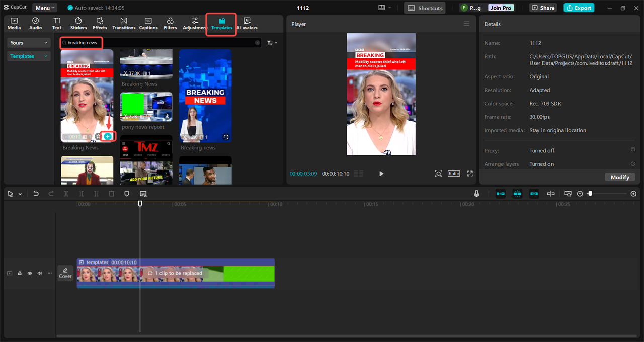Add the Breaking News template with plus icon
This screenshot has height=342, width=644.
(x=108, y=136)
